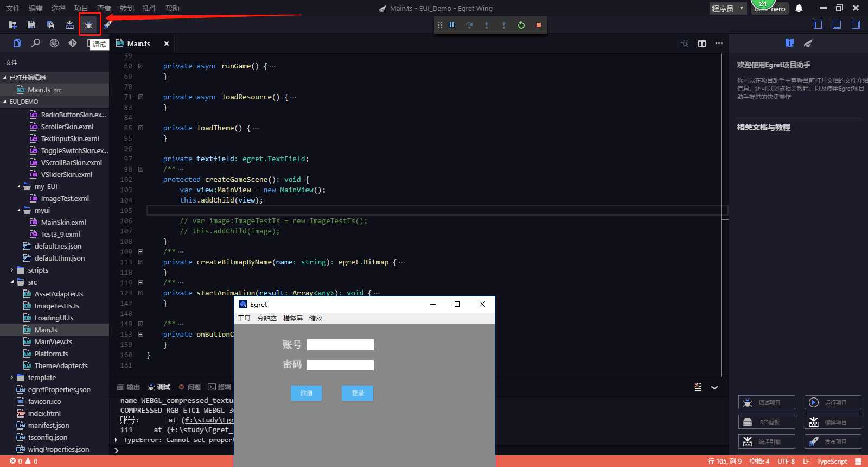
Task: Open the 编辑 menu
Action: click(36, 8)
